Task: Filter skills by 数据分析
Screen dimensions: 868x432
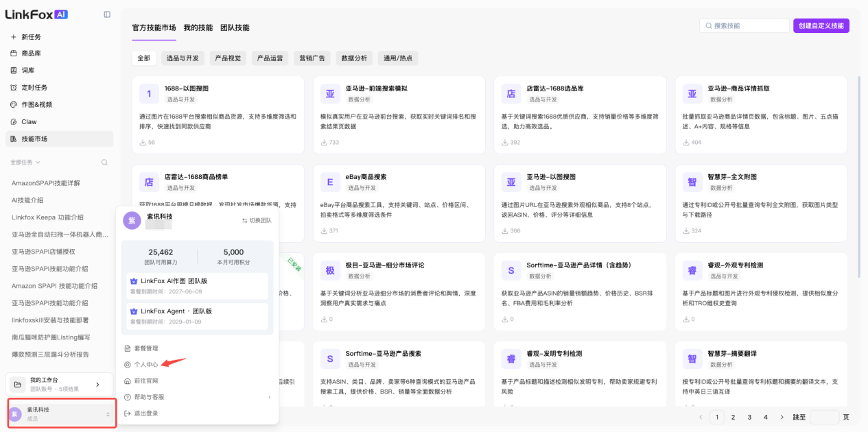Action: coord(354,58)
